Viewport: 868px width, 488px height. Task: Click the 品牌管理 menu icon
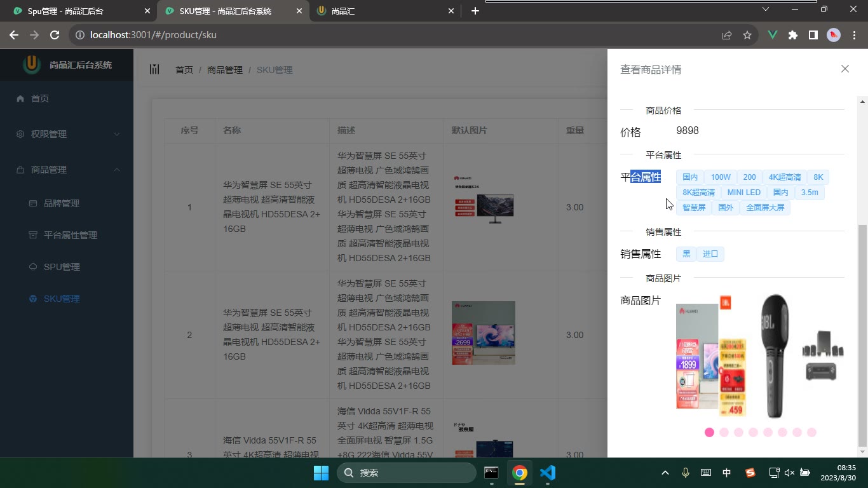(x=33, y=203)
